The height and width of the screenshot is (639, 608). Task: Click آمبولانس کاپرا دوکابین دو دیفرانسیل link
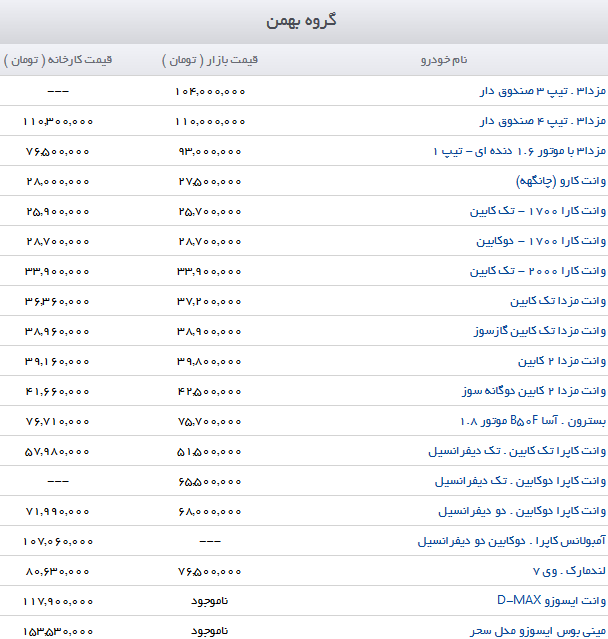(512, 541)
